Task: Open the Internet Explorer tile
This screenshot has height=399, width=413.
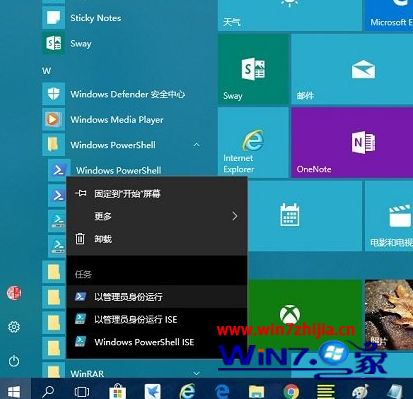Action: pos(253,143)
